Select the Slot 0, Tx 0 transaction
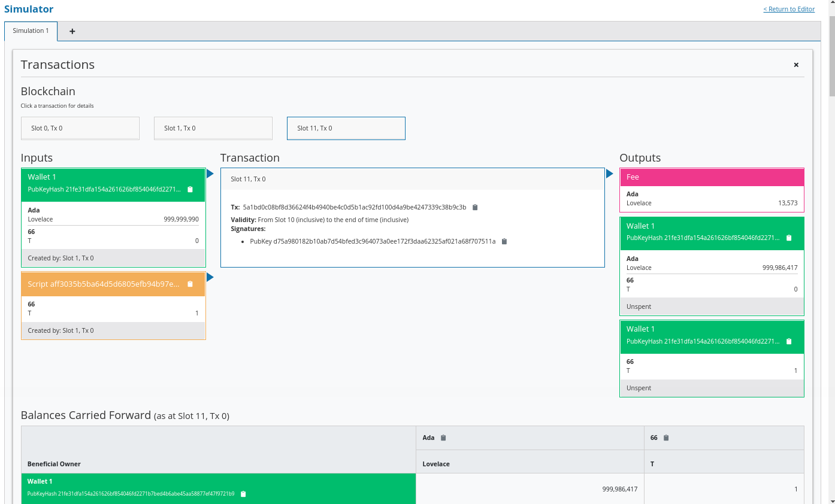This screenshot has width=835, height=504. (80, 128)
